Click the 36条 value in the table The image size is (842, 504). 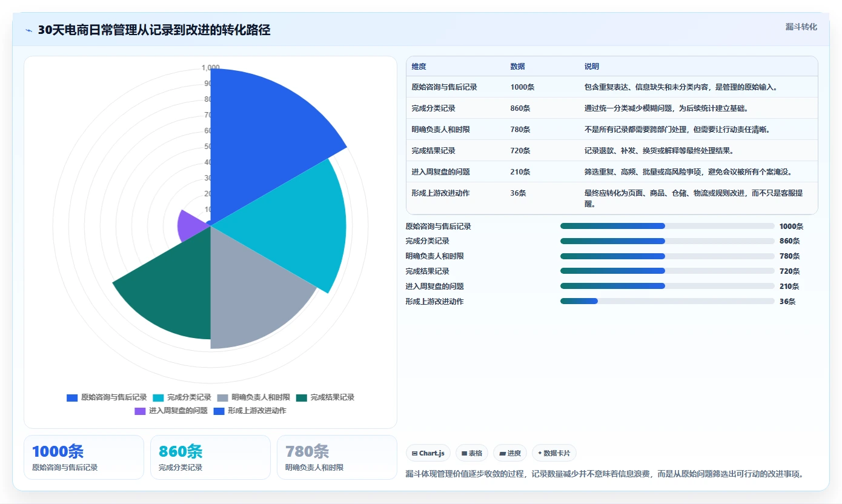pos(518,193)
